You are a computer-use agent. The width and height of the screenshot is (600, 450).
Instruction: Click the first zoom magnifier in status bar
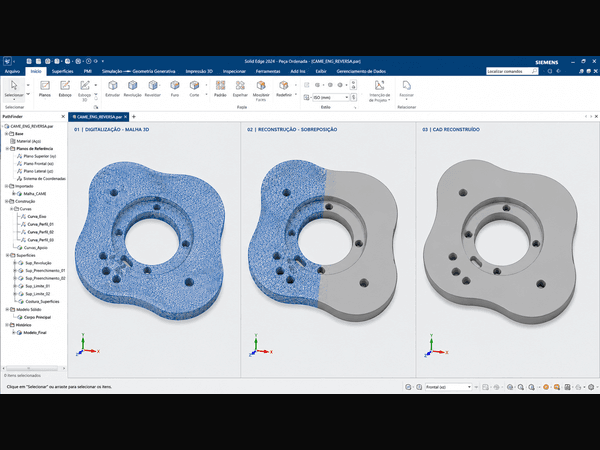click(510, 387)
